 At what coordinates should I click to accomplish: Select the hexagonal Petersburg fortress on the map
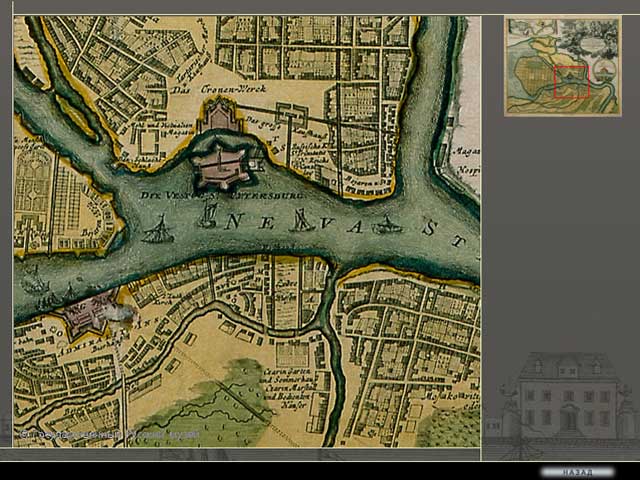[222, 167]
